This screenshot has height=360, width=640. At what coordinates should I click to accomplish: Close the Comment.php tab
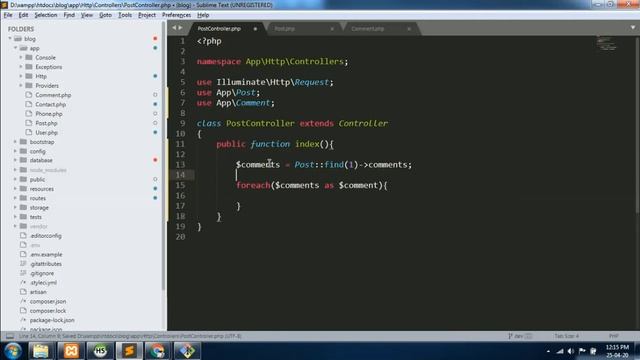(409, 29)
